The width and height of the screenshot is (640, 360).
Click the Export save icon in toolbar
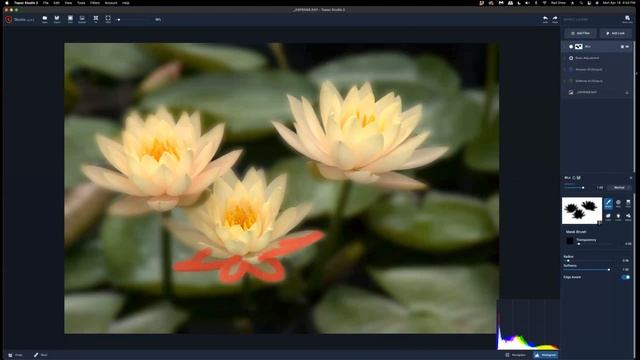pos(57,19)
